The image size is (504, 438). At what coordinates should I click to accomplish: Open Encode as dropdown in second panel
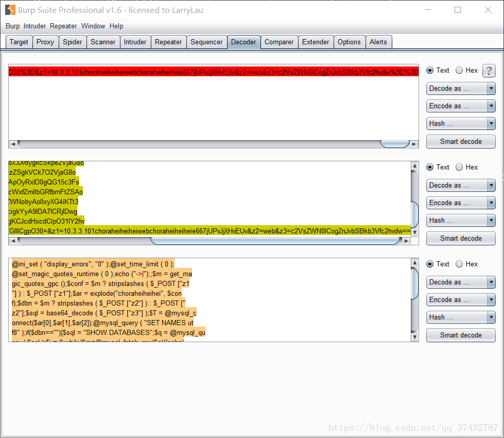click(x=461, y=203)
